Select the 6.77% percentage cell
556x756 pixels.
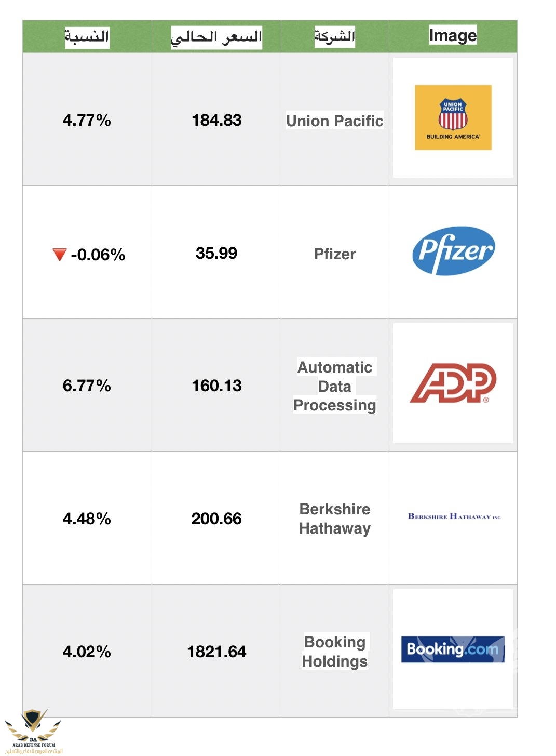87,385
